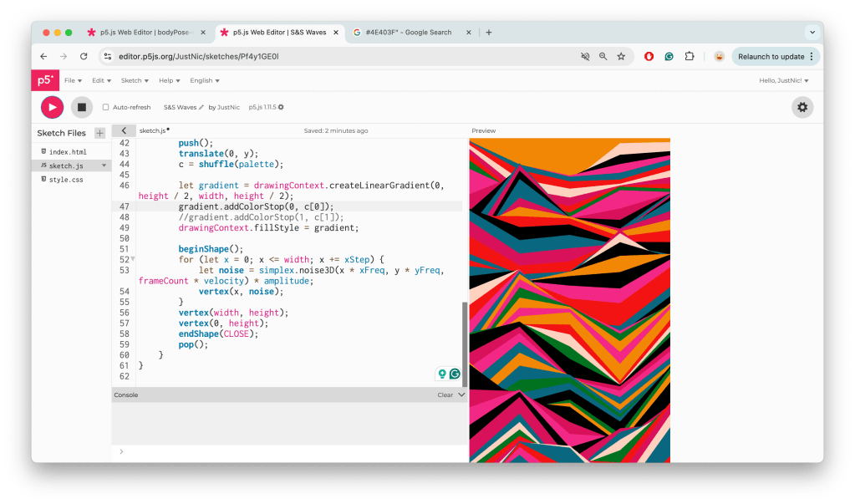Enable the Auto-refresh checkbox

(x=106, y=108)
